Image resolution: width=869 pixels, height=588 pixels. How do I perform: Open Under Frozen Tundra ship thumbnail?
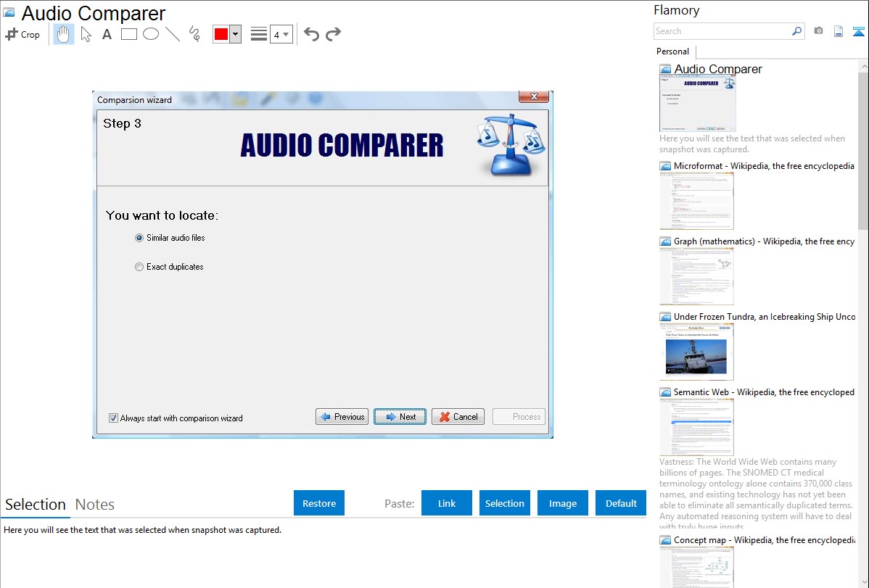696,352
